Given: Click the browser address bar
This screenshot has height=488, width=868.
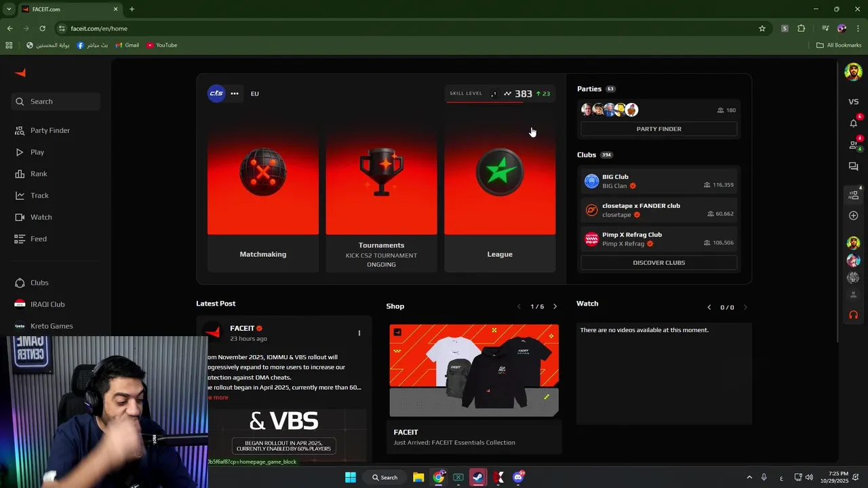Looking at the screenshot, I should 407,28.
